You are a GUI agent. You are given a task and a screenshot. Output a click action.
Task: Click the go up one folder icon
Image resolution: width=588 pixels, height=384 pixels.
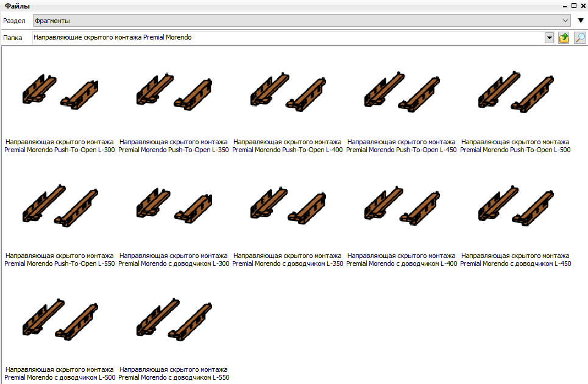(564, 38)
